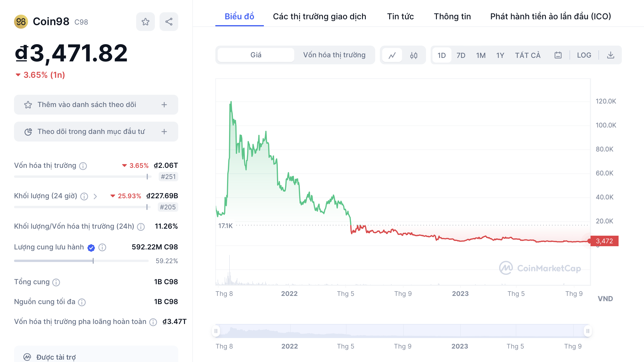644x362 pixels.
Task: Switch to line chart view icon
Action: pyautogui.click(x=392, y=55)
